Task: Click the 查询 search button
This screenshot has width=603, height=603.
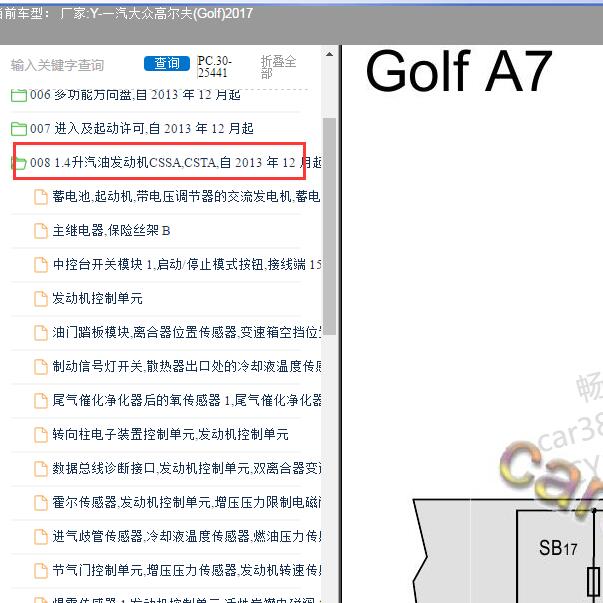Action: point(167,63)
